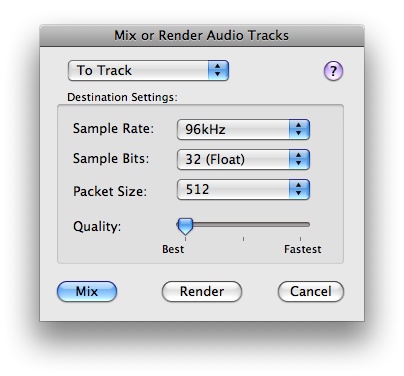Click the blue arrows beside 32 (Float)

click(299, 159)
